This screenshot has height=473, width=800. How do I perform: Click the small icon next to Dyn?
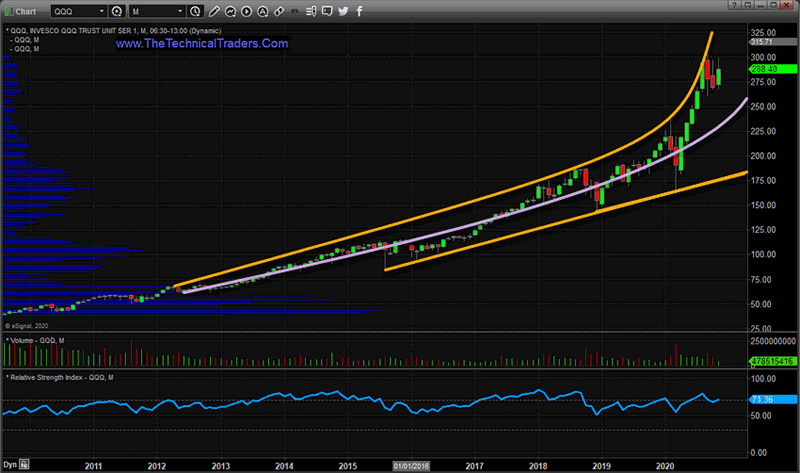pos(25,466)
